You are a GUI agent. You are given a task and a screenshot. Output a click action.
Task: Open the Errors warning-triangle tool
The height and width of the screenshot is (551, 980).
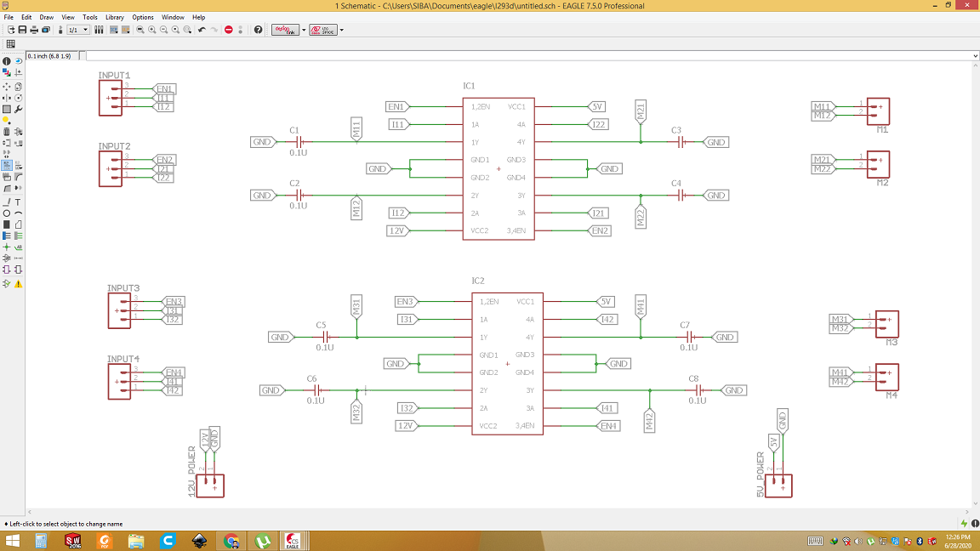(x=18, y=284)
